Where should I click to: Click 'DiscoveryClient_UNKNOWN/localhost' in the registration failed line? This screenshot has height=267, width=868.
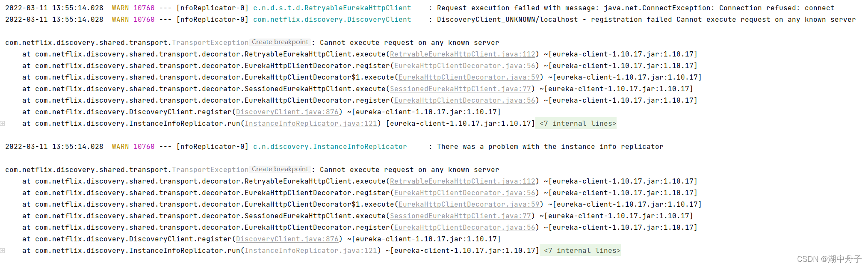[508, 19]
